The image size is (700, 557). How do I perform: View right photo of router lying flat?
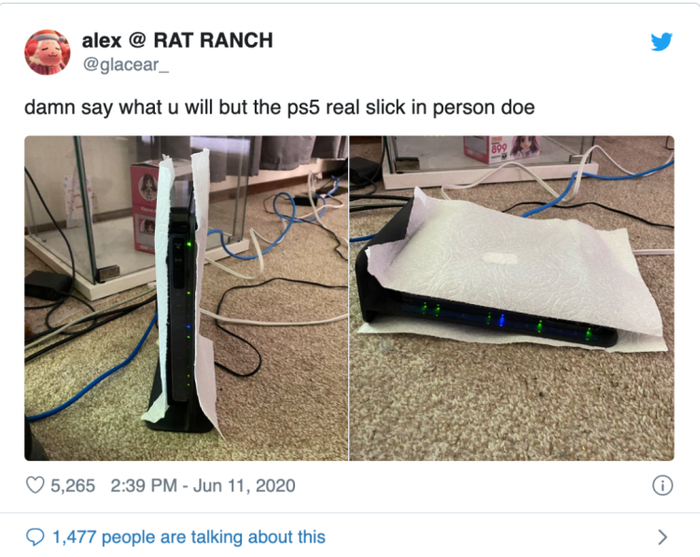click(512, 298)
